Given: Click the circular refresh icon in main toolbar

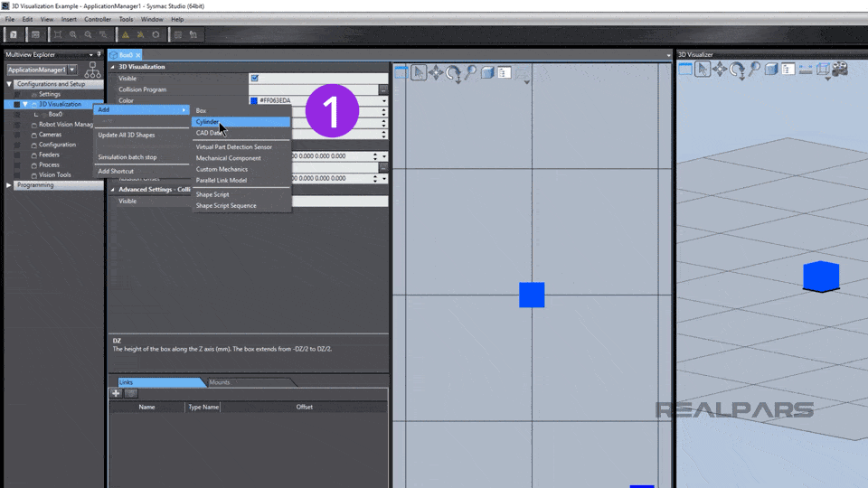Looking at the screenshot, I should coord(156,35).
